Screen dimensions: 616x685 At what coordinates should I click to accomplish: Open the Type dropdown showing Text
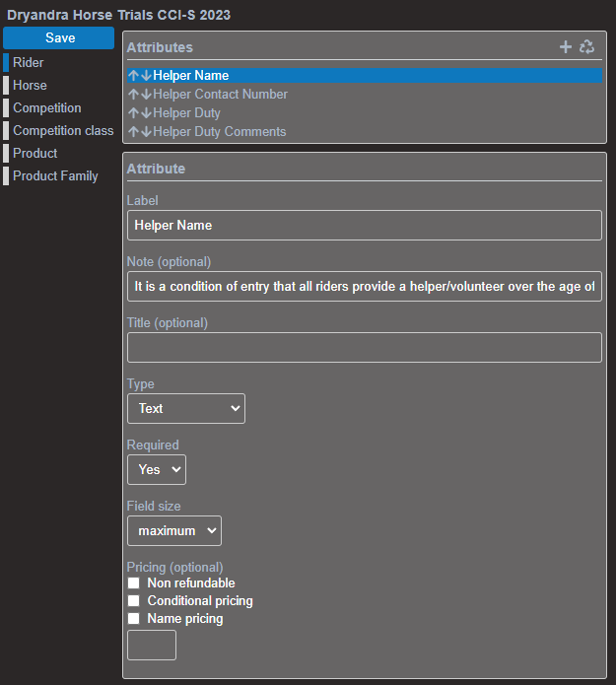pyautogui.click(x=186, y=408)
